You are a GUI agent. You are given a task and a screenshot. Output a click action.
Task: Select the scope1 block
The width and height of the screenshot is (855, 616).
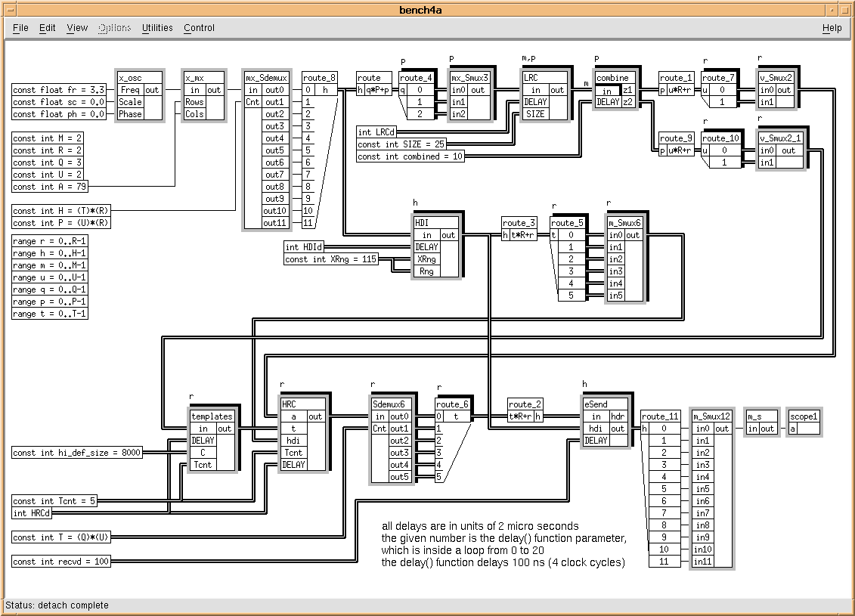(x=804, y=416)
